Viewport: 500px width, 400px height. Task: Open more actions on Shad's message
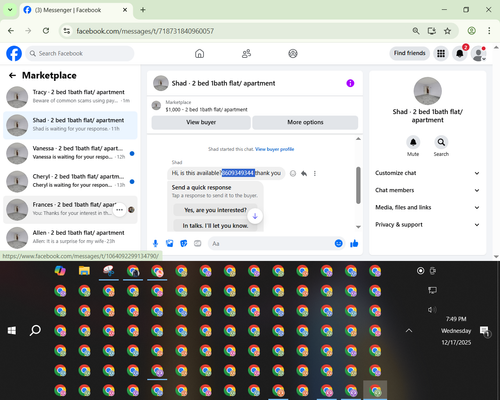[315, 173]
